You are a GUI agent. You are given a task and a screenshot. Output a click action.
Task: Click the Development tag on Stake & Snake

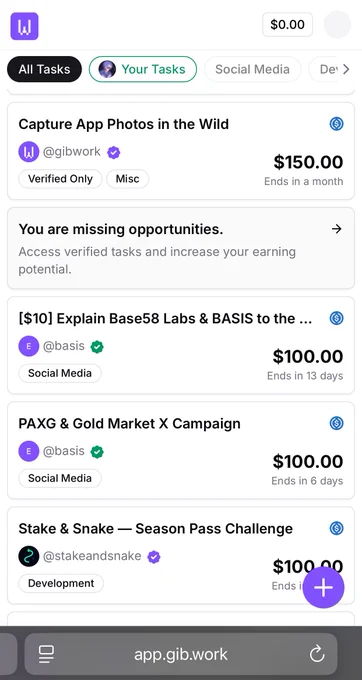(x=61, y=583)
